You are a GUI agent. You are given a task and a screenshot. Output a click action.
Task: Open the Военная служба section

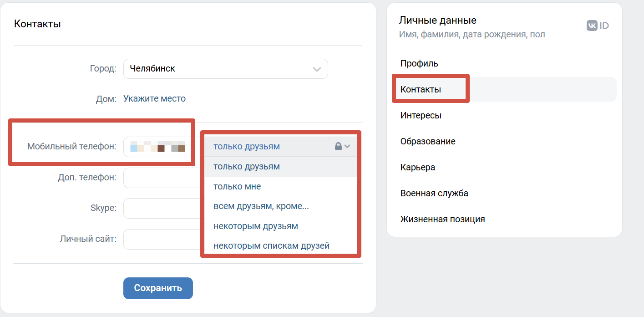point(434,193)
